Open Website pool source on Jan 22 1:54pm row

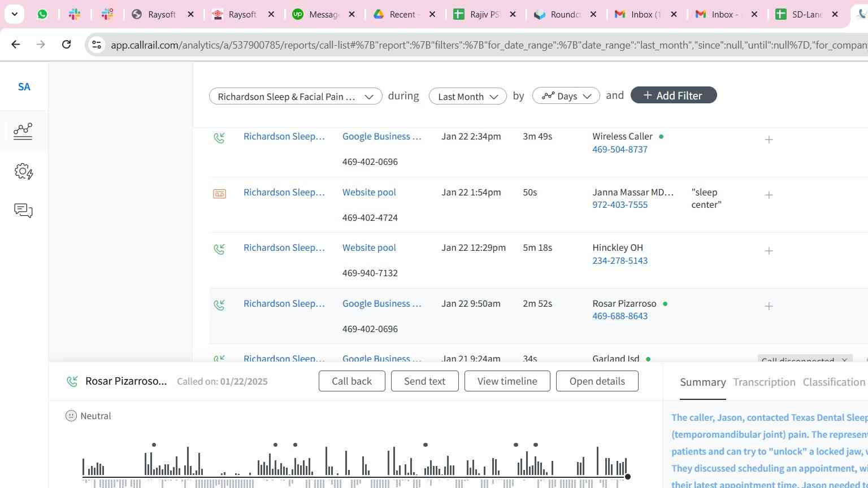click(x=369, y=192)
